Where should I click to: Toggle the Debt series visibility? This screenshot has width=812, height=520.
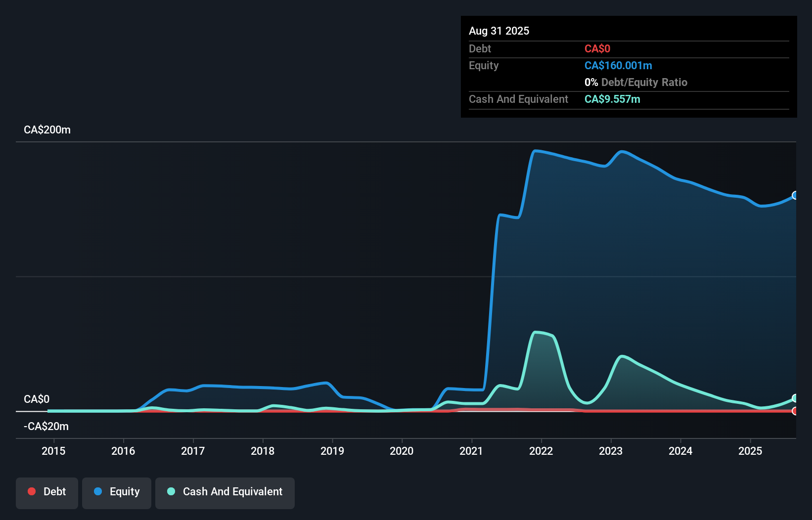coord(46,493)
